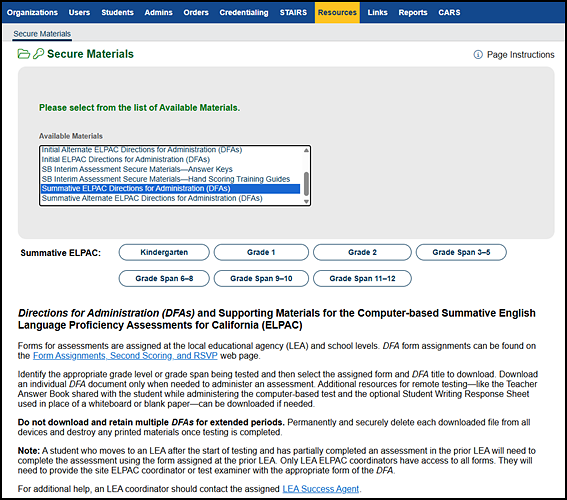
Task: Click the list scroll-down arrow
Action: pyautogui.click(x=306, y=202)
